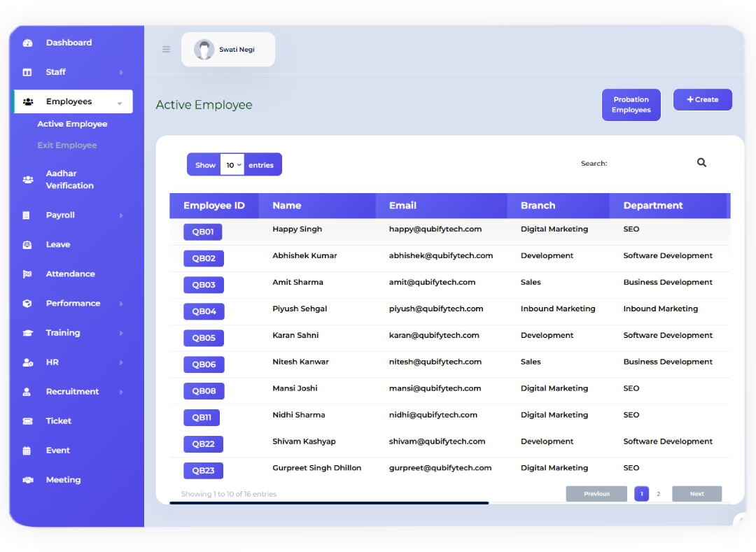Open Attendance via its flag icon
The image size is (756, 552).
28,274
